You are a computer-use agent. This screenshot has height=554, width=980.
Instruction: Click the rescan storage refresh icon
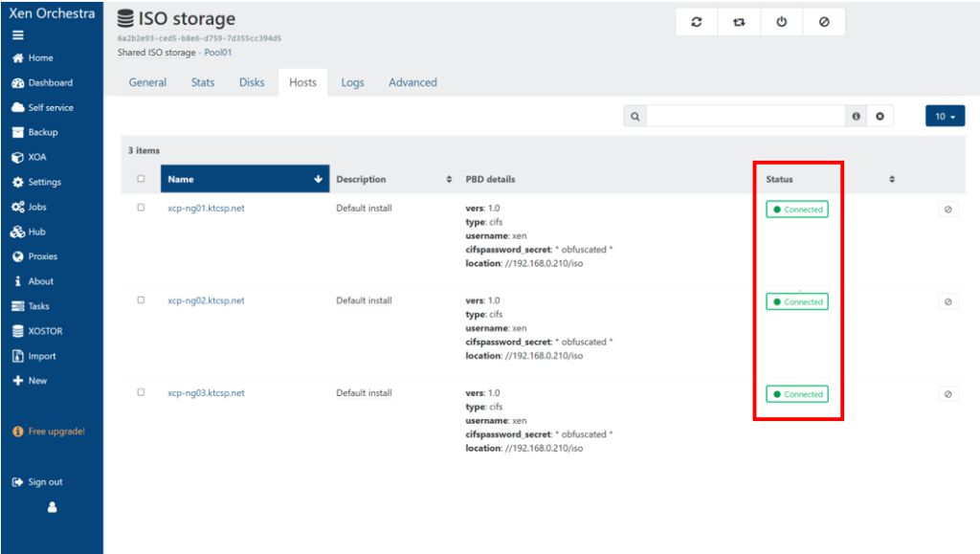pyautogui.click(x=697, y=23)
